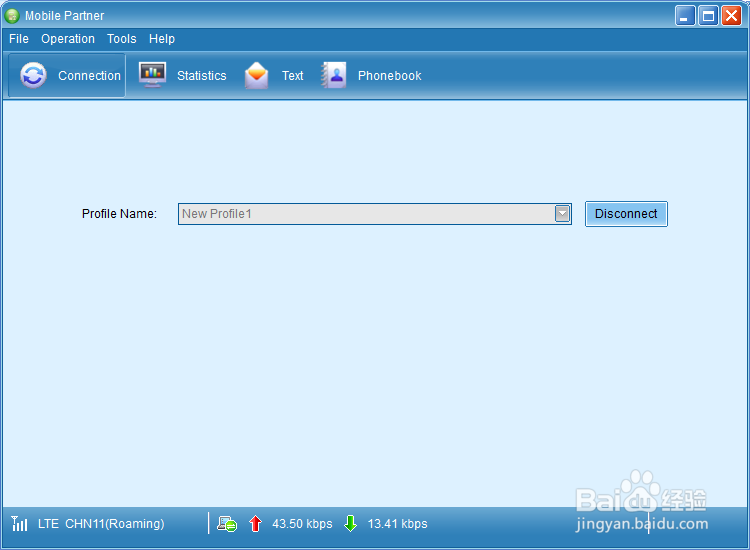Click the Text envelope icon
Viewport: 750px width, 550px height.
click(256, 76)
